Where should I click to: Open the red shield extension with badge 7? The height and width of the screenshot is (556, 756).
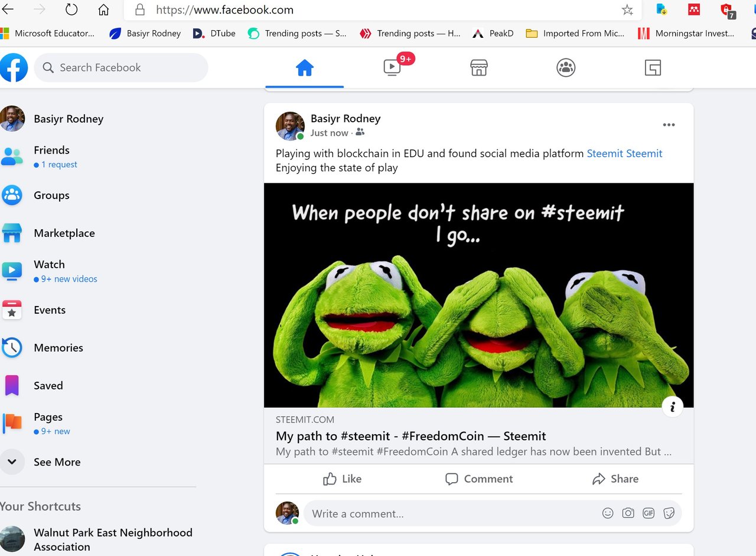pos(727,11)
